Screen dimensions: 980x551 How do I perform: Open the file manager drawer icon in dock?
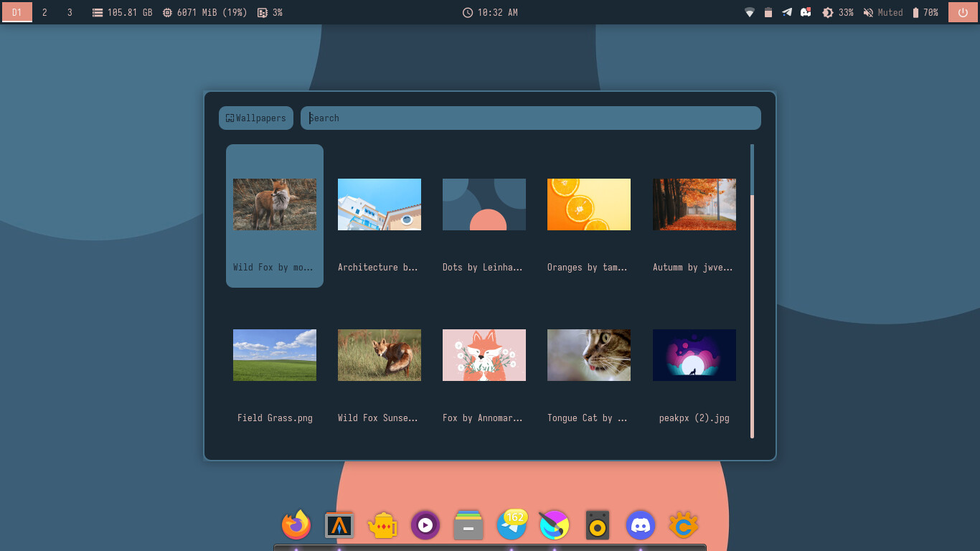pyautogui.click(x=468, y=525)
